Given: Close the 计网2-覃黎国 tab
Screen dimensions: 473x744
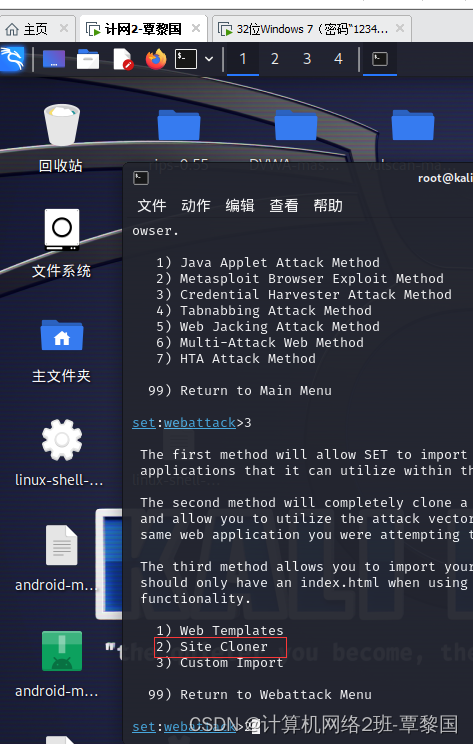Looking at the screenshot, I should coord(195,28).
